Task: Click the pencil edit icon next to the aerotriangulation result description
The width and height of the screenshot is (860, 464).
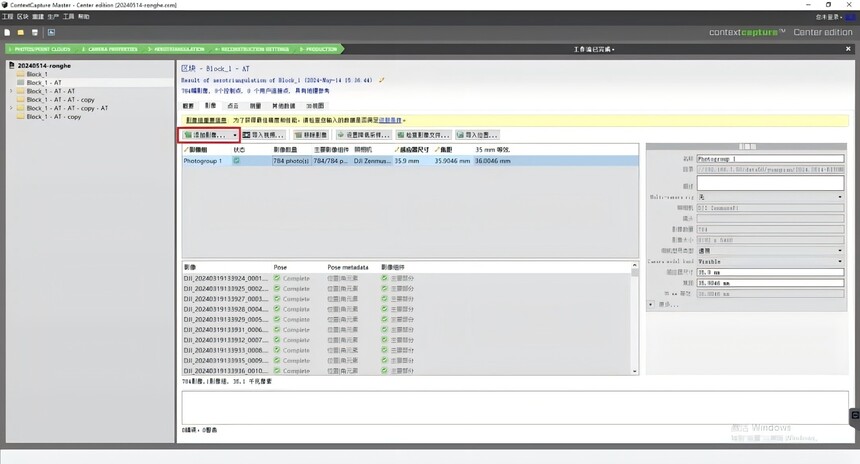Action: (381, 80)
